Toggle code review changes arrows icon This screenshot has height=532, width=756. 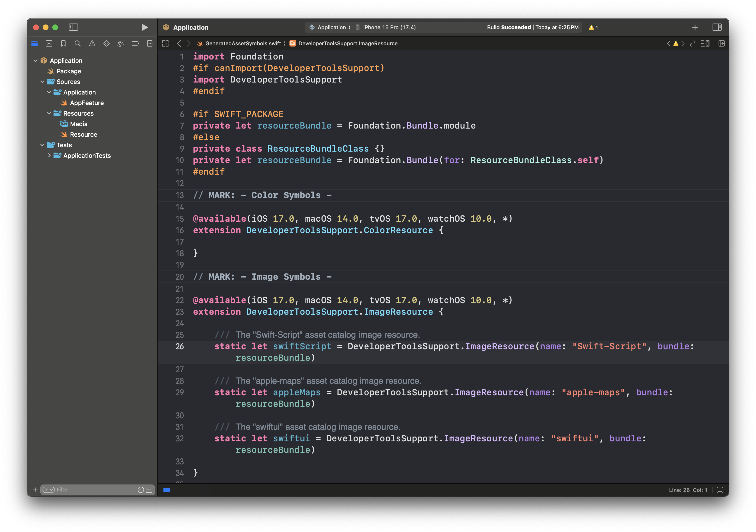click(x=692, y=43)
